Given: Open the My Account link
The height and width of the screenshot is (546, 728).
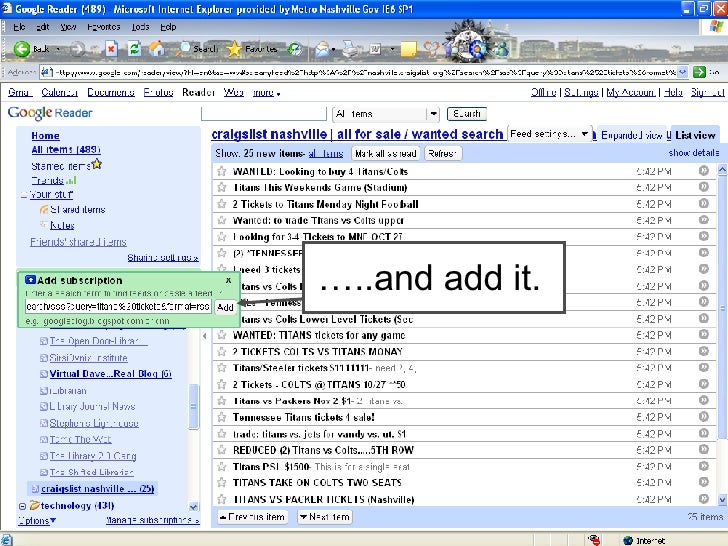Looking at the screenshot, I should [630, 92].
